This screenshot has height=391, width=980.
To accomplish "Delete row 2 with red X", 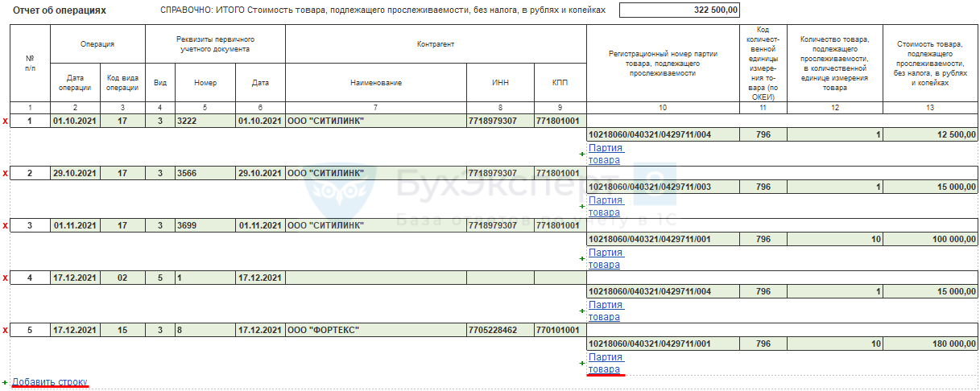I will point(6,174).
